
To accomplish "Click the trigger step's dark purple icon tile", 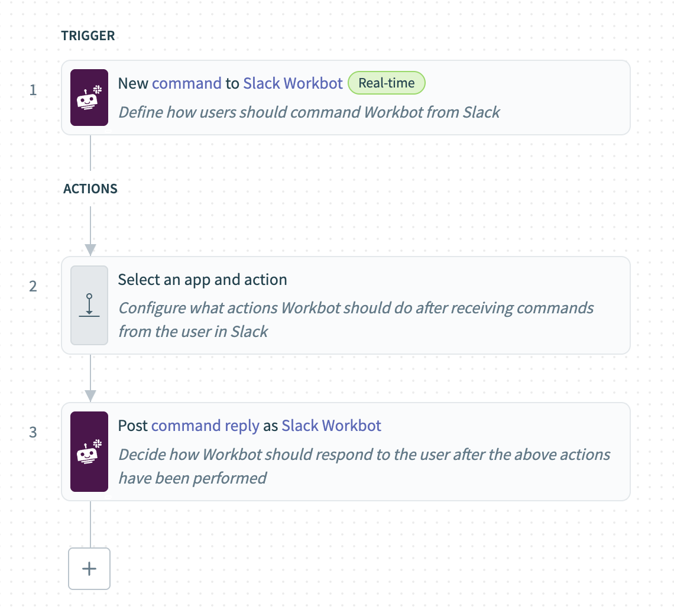I will coord(89,98).
